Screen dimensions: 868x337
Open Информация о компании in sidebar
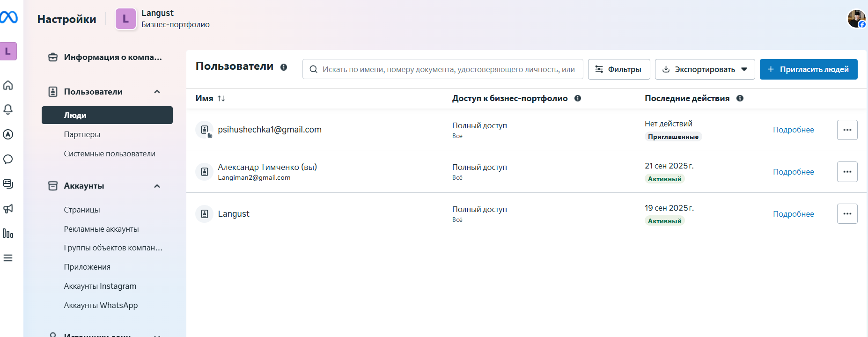click(107, 57)
